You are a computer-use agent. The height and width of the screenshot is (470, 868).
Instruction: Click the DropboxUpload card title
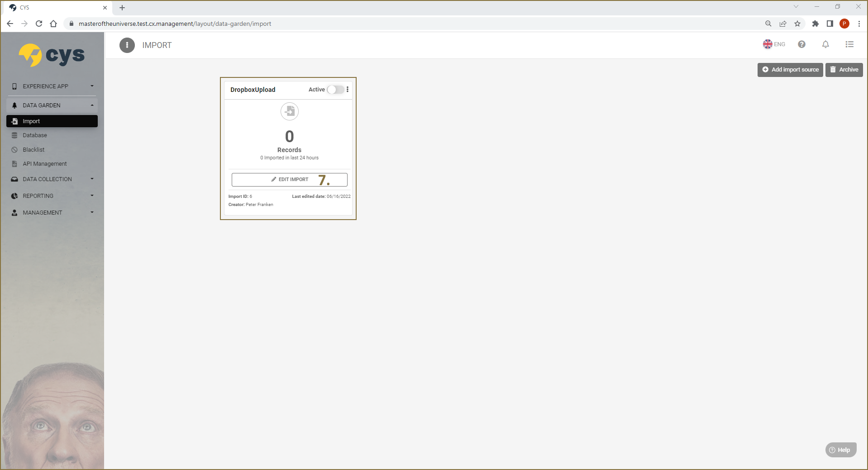coord(253,90)
